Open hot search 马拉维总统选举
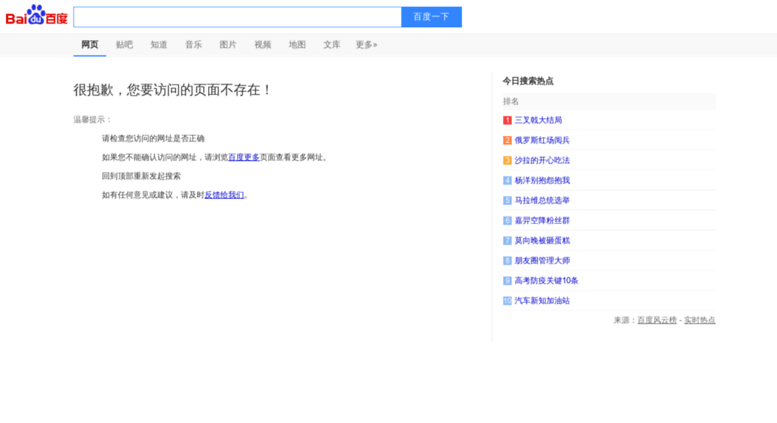Image resolution: width=777 pixels, height=423 pixels. [542, 200]
